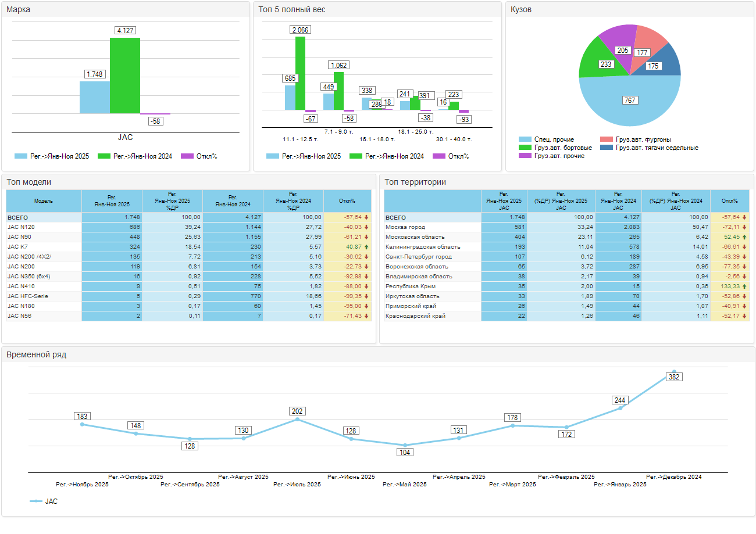Click the Груз.авт. фургоны pink legend swatch

[606, 139]
